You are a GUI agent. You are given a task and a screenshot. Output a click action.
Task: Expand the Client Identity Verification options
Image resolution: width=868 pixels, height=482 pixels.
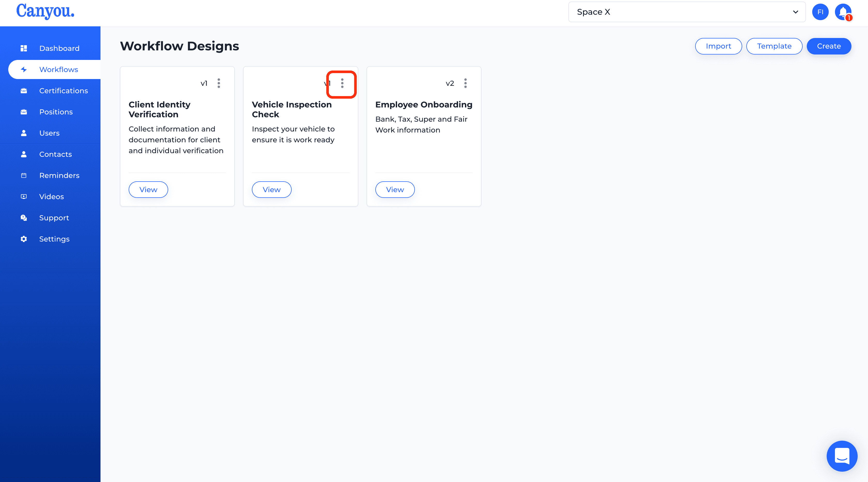click(x=218, y=83)
